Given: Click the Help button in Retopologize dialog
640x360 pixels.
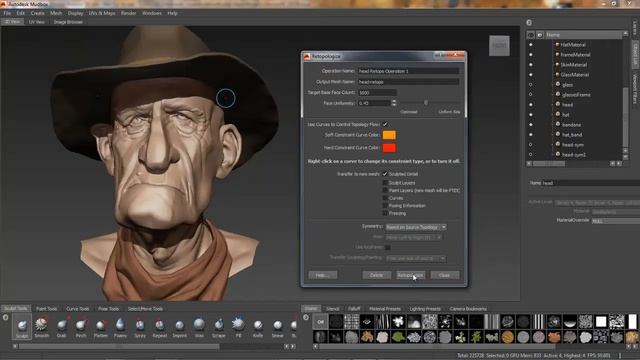Looking at the screenshot, I should 322,275.
